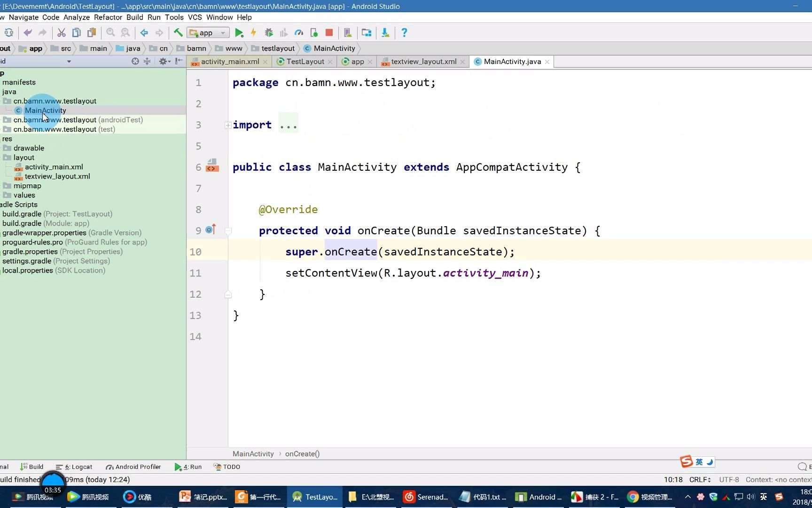This screenshot has height=508, width=812.
Task: Hide the project panel with the hide icon
Action: (179, 61)
